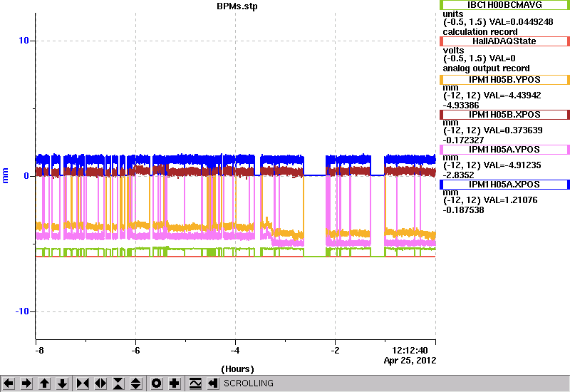Click the 'calculation record' description
Image resolution: width=570 pixels, height=392 pixels.
tap(480, 31)
